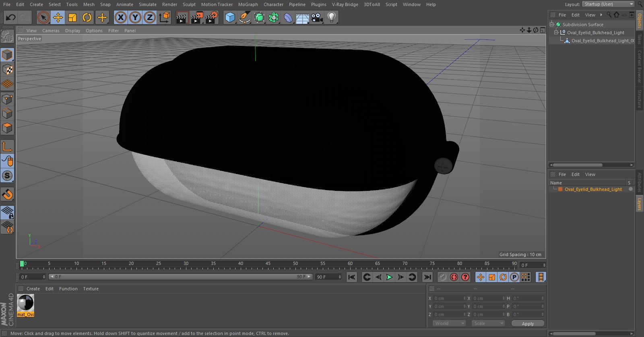
Task: Add a camera object
Action: click(x=317, y=17)
